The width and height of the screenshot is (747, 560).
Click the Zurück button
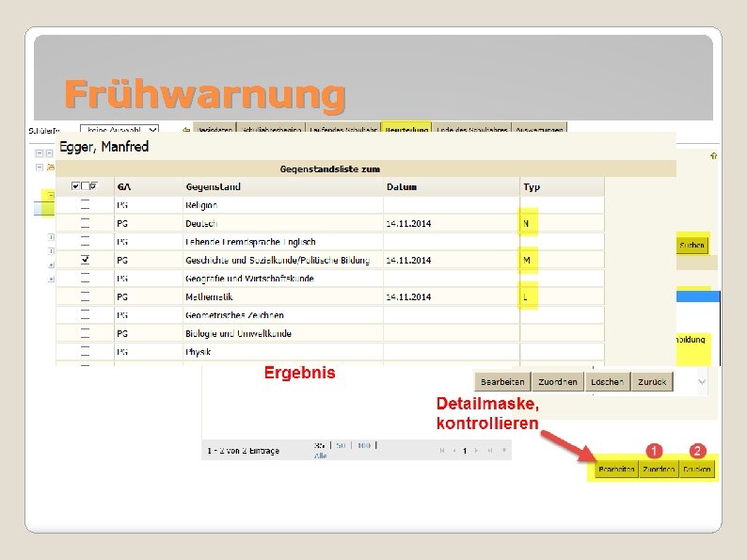[652, 382]
